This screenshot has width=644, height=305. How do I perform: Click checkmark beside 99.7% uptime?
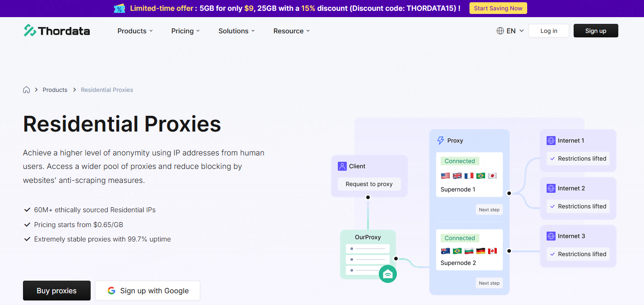coord(27,239)
